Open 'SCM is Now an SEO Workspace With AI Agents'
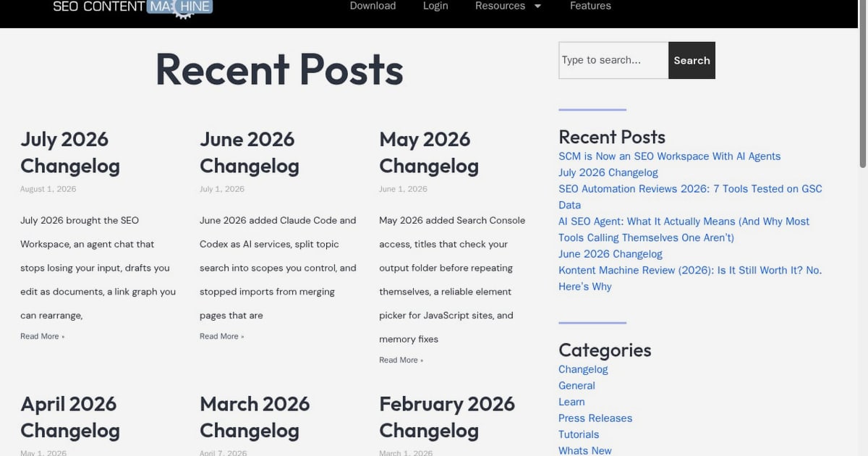The width and height of the screenshot is (868, 456). pos(669,156)
